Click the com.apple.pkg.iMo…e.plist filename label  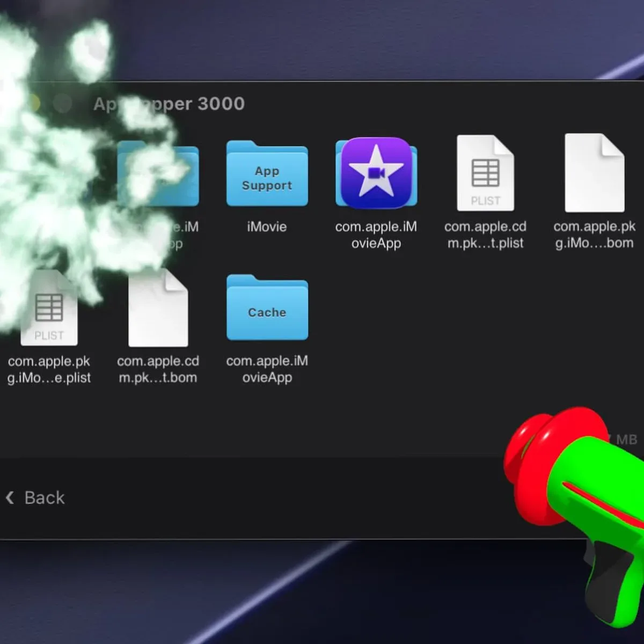(x=49, y=369)
